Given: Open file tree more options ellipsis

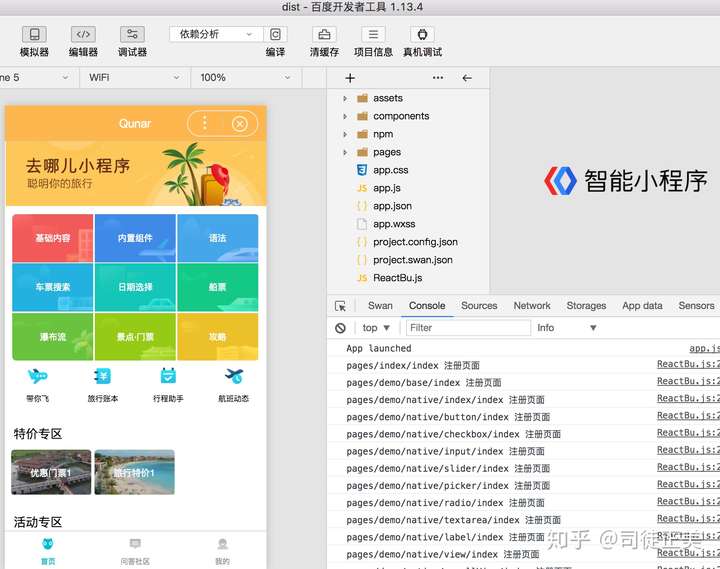Looking at the screenshot, I should click(x=438, y=78).
